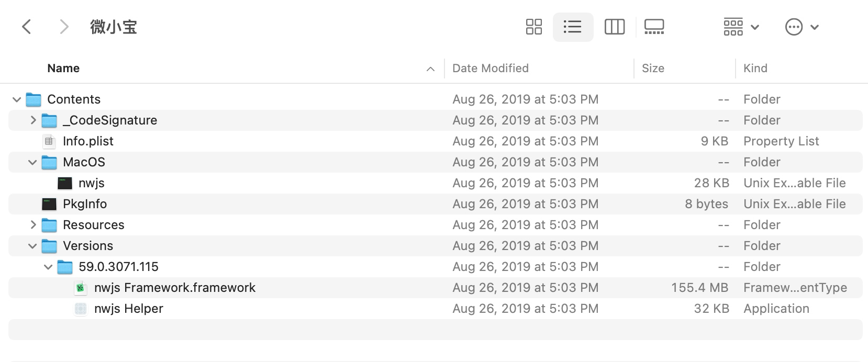
Task: Select the Info.plist file
Action: click(88, 141)
